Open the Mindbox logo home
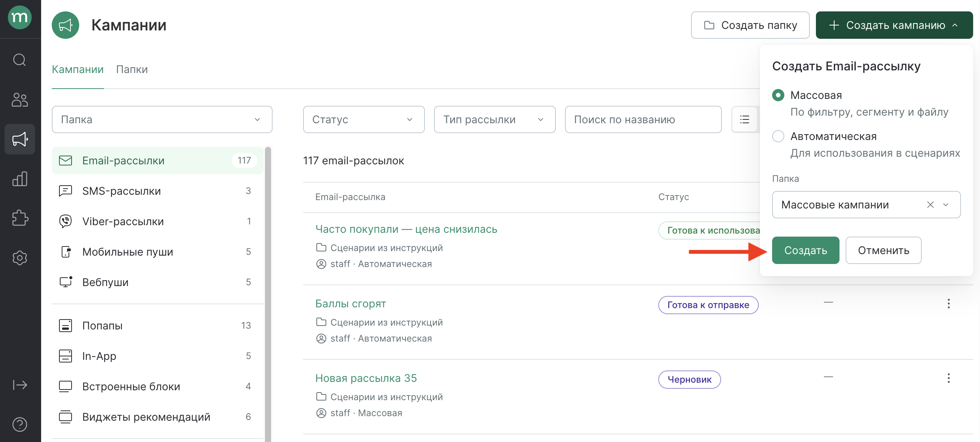 (x=20, y=17)
